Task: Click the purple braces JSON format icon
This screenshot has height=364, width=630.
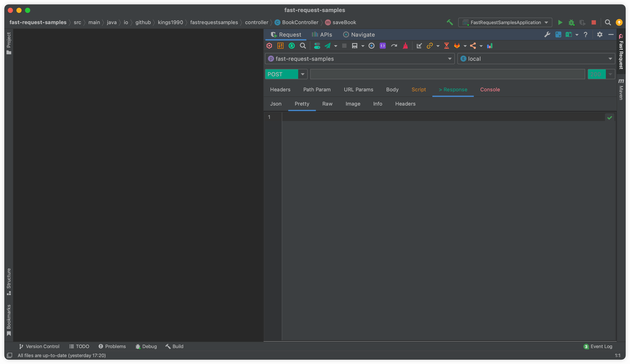Action: pos(383,46)
